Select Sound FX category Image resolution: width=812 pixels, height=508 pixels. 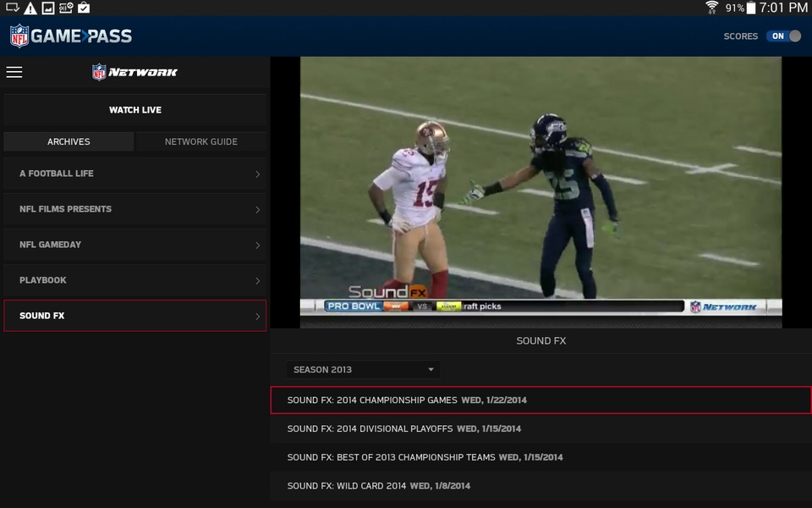point(134,316)
